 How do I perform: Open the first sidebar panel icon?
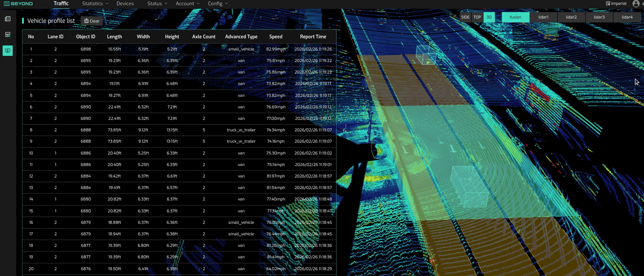click(8, 19)
